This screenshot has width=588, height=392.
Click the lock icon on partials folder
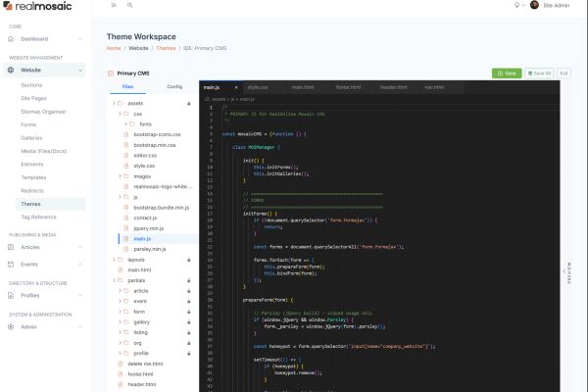click(x=189, y=280)
